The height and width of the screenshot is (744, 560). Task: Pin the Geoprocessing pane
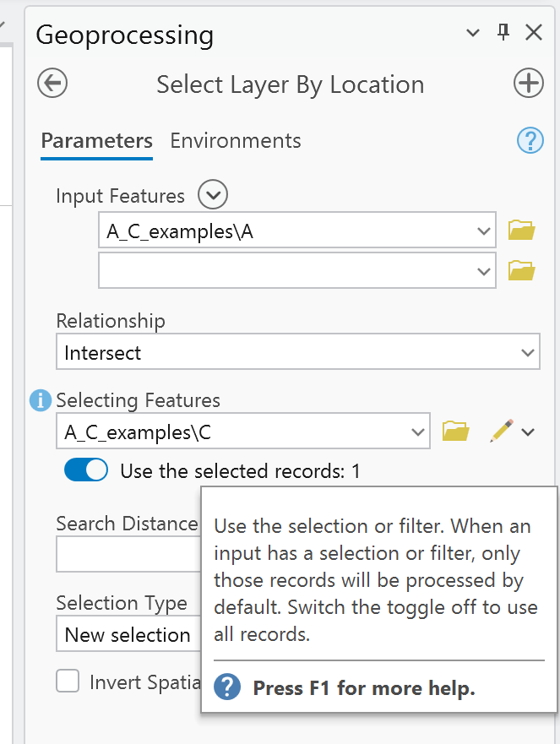pyautogui.click(x=503, y=32)
